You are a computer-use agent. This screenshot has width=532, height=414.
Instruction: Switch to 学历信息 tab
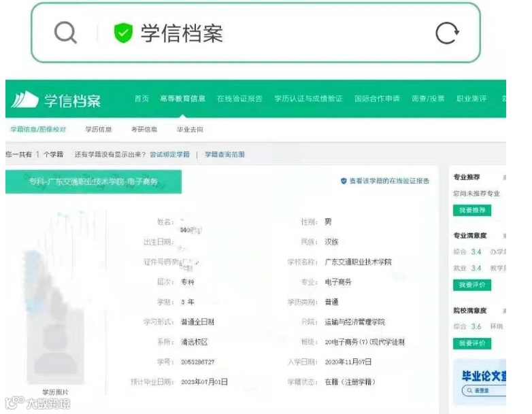(x=99, y=129)
